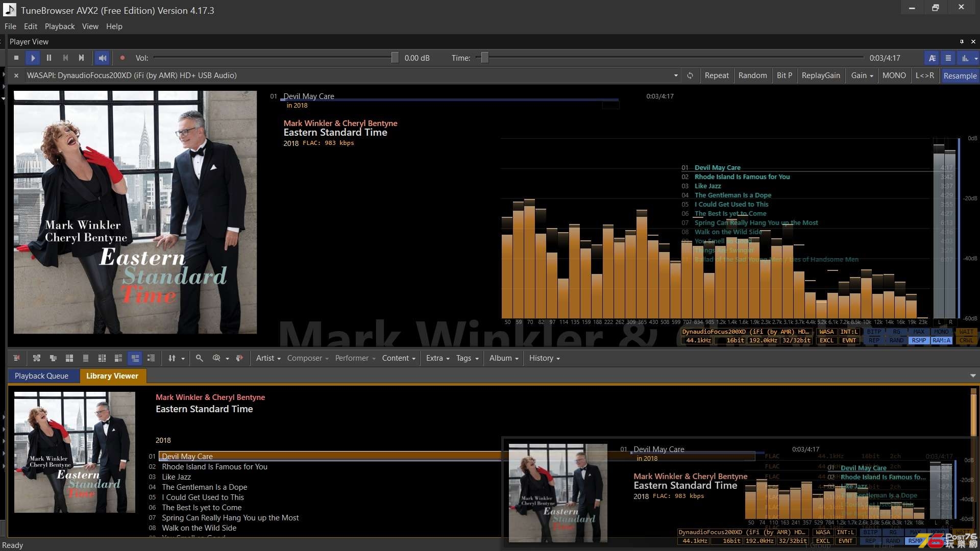Toggle the RSMP status indicator
The height and width of the screenshot is (551, 980).
[919, 341]
